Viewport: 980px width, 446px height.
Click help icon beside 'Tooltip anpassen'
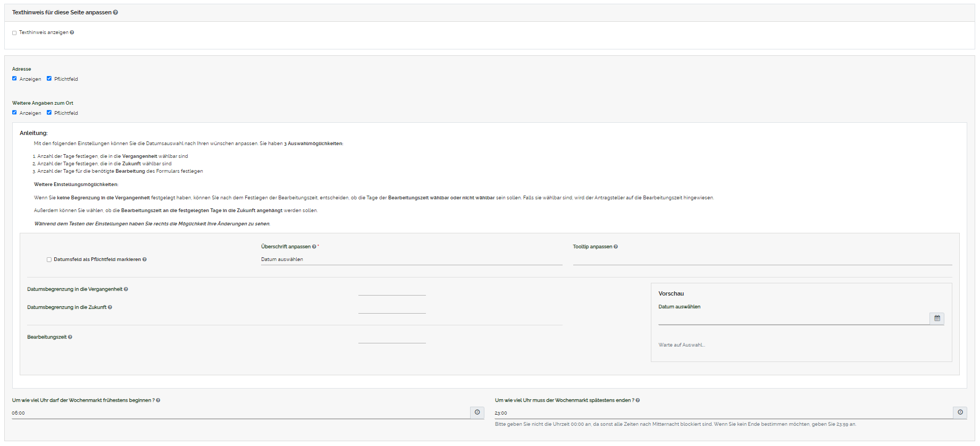pos(616,247)
